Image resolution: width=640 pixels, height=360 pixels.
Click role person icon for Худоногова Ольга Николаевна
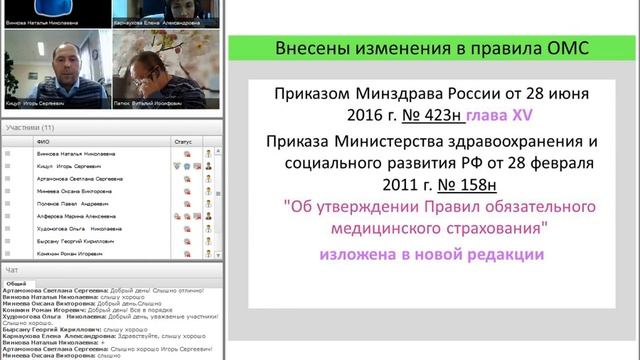click(209, 229)
